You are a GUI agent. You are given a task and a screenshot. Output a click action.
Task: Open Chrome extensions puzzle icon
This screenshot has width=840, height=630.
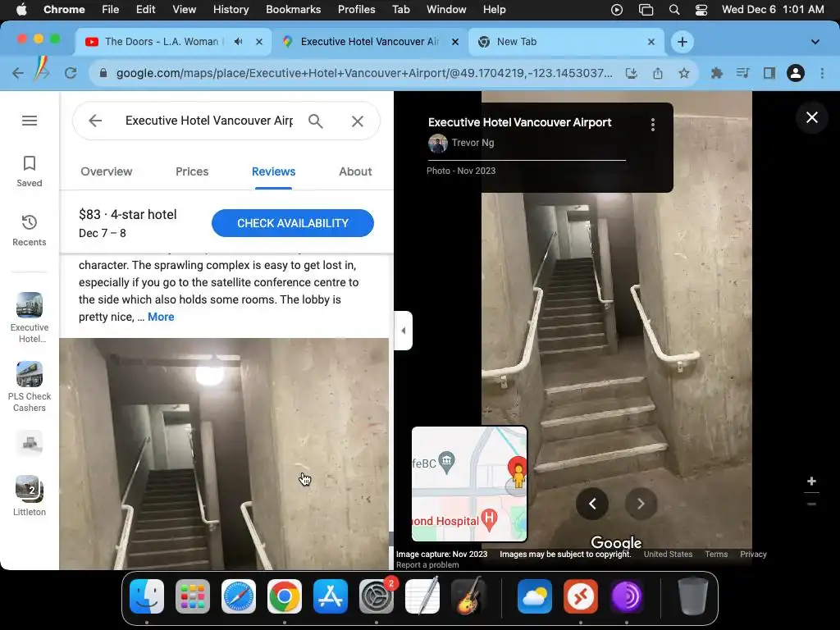tap(716, 73)
